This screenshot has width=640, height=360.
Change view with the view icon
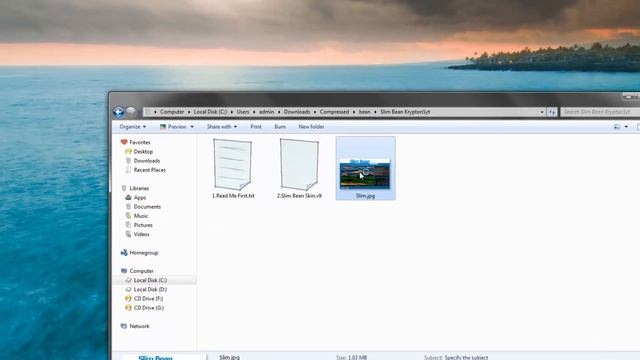(x=617, y=127)
